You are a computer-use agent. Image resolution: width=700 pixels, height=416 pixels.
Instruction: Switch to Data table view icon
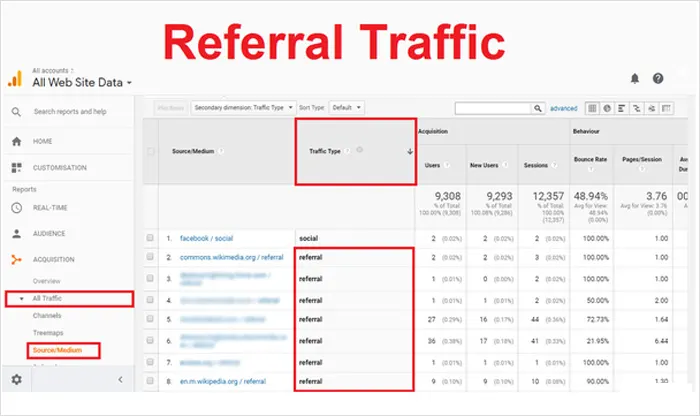pos(592,108)
